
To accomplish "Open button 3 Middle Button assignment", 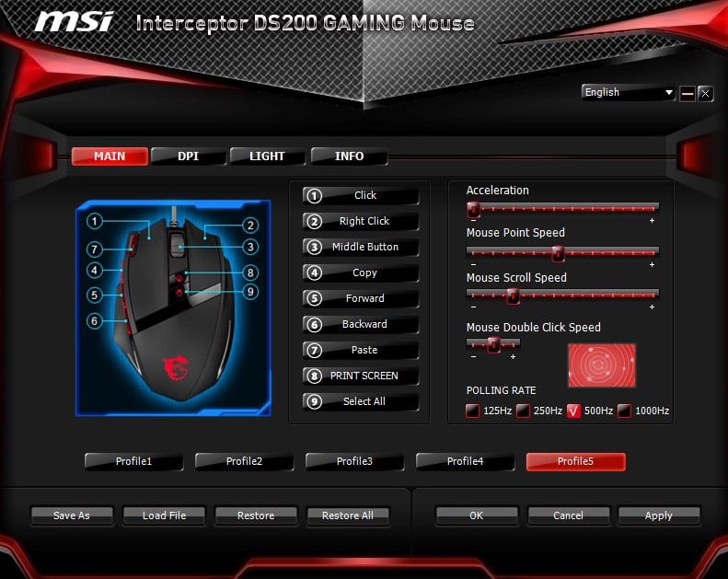I will [x=361, y=247].
